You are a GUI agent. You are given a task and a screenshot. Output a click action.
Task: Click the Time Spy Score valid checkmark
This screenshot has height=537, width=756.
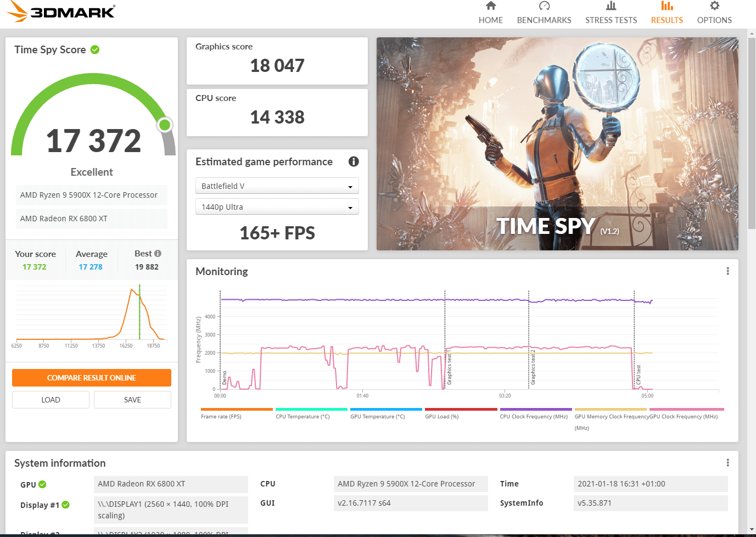[95, 49]
